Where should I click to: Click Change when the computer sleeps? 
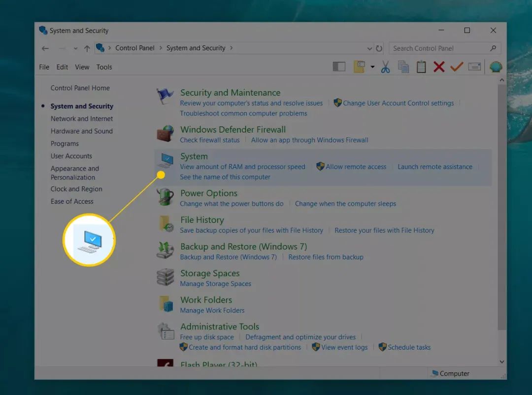tap(345, 204)
